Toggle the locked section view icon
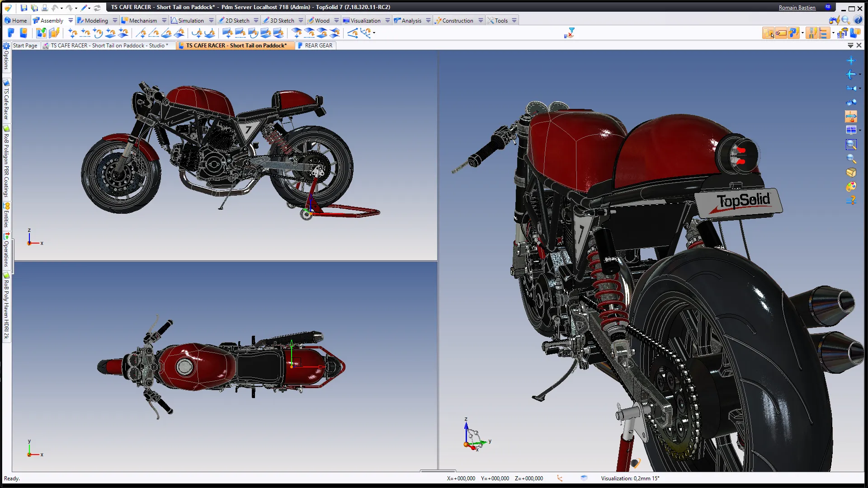The height and width of the screenshot is (488, 868). click(851, 117)
